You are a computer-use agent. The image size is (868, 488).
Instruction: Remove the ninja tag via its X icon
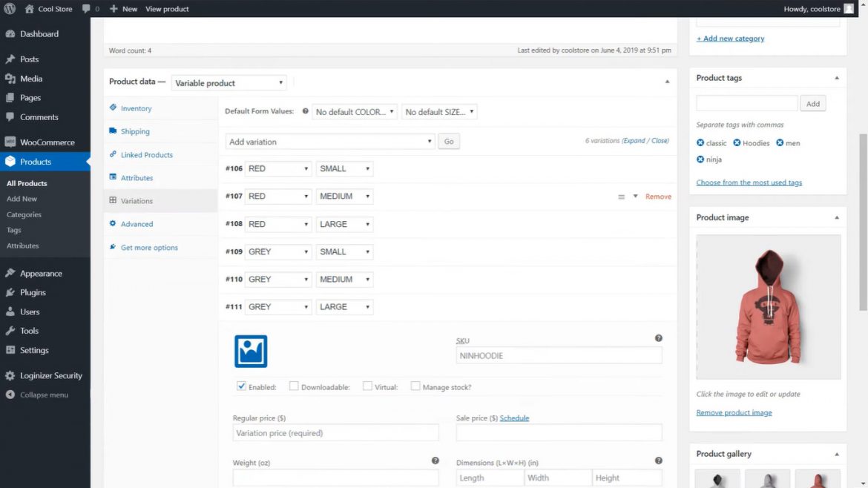pos(699,159)
